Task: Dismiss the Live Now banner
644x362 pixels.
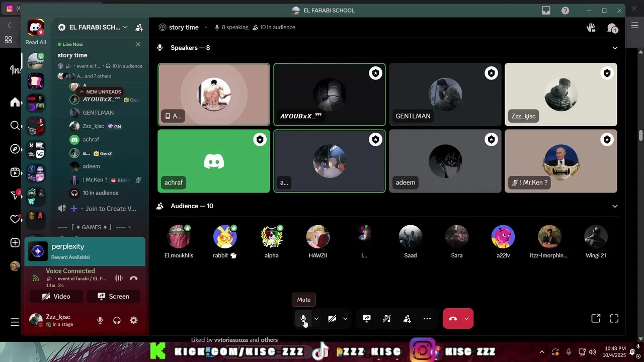Action: 138,44
